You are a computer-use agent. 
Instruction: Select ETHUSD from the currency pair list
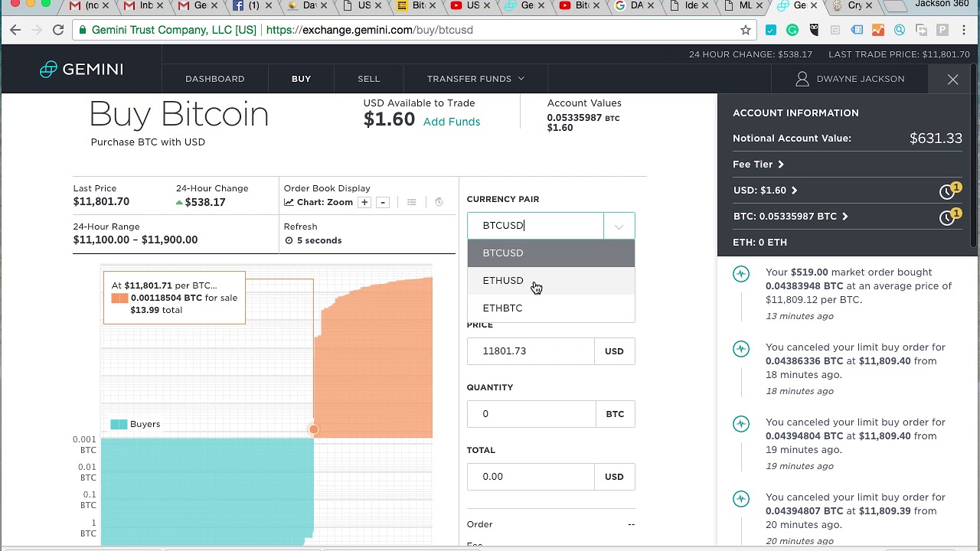click(551, 280)
